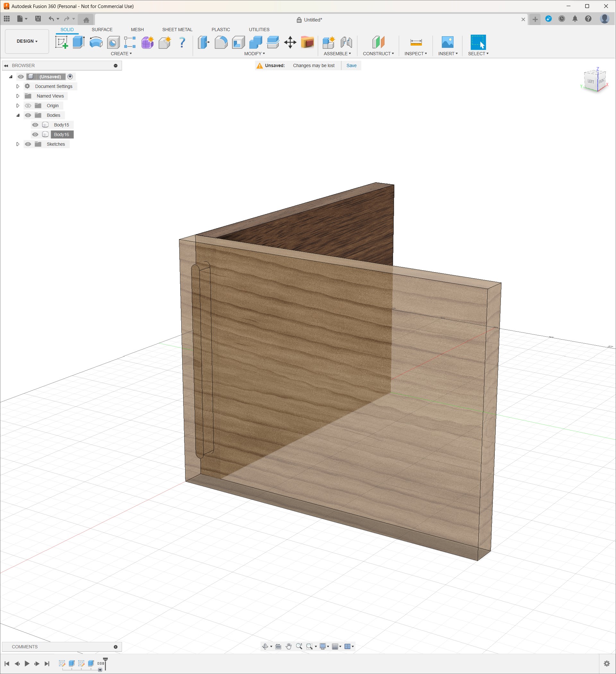The image size is (616, 674).
Task: Activate the Extrude tool
Action: [x=79, y=42]
